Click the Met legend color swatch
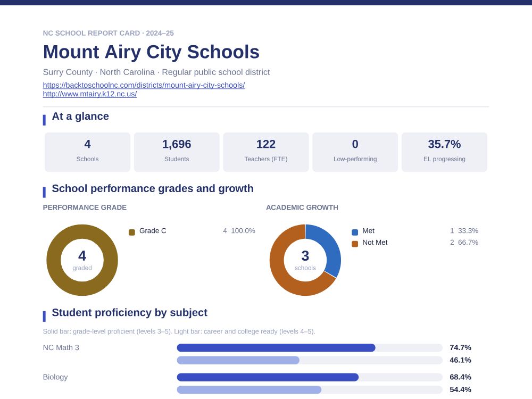 [x=355, y=232]
